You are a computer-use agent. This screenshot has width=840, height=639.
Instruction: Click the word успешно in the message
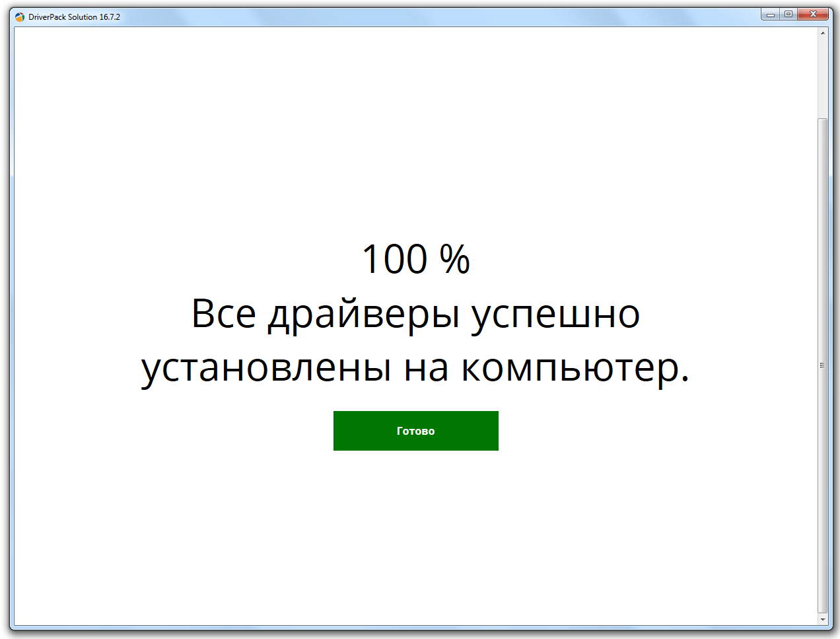(x=555, y=314)
